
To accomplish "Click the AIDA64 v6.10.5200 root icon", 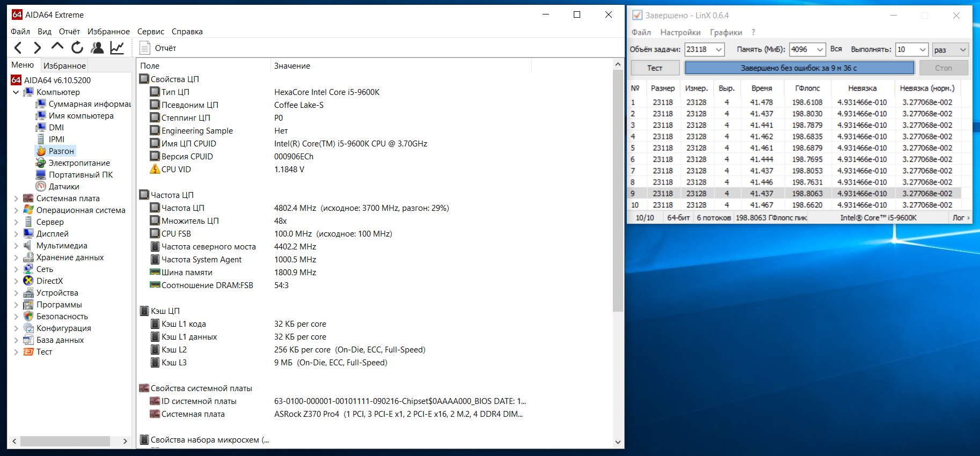I will click(x=16, y=80).
